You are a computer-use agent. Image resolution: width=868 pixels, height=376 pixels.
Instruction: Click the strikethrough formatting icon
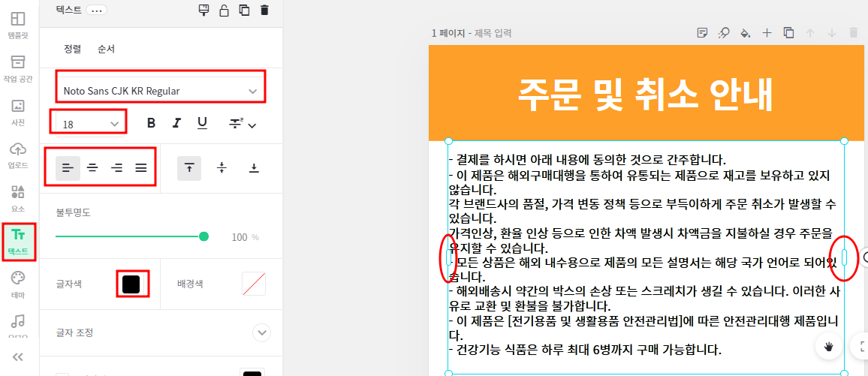(236, 124)
